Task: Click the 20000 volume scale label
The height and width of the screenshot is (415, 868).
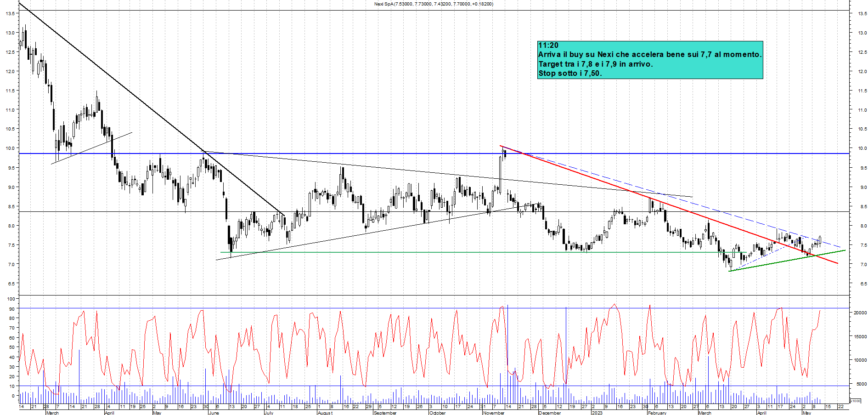Action: (x=860, y=313)
